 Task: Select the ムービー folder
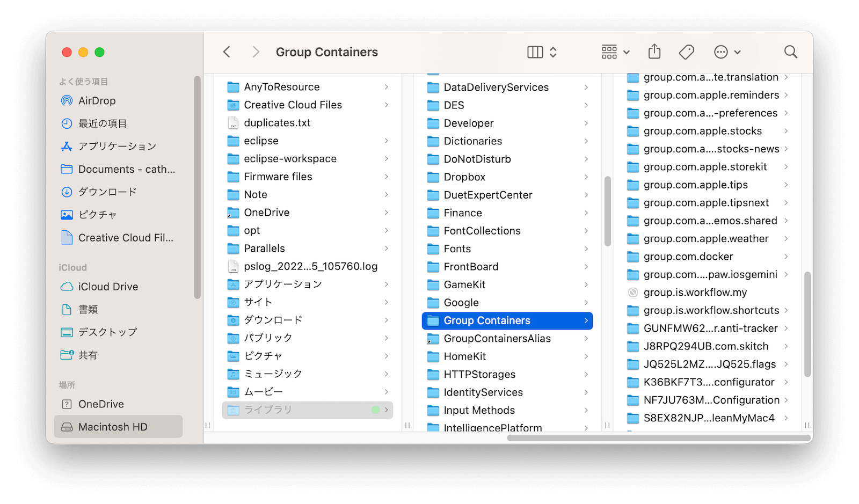[x=307, y=392]
